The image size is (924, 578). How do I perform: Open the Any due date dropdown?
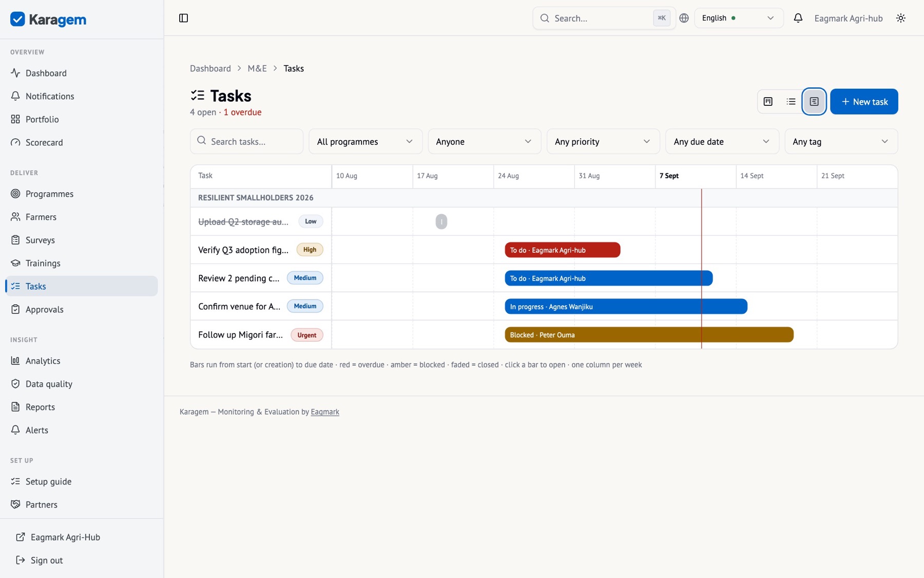click(722, 141)
